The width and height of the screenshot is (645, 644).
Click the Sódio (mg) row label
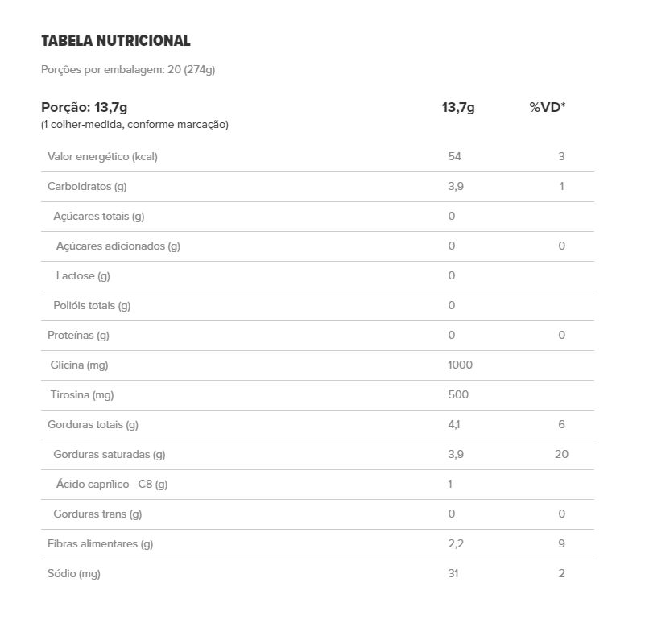(74, 573)
